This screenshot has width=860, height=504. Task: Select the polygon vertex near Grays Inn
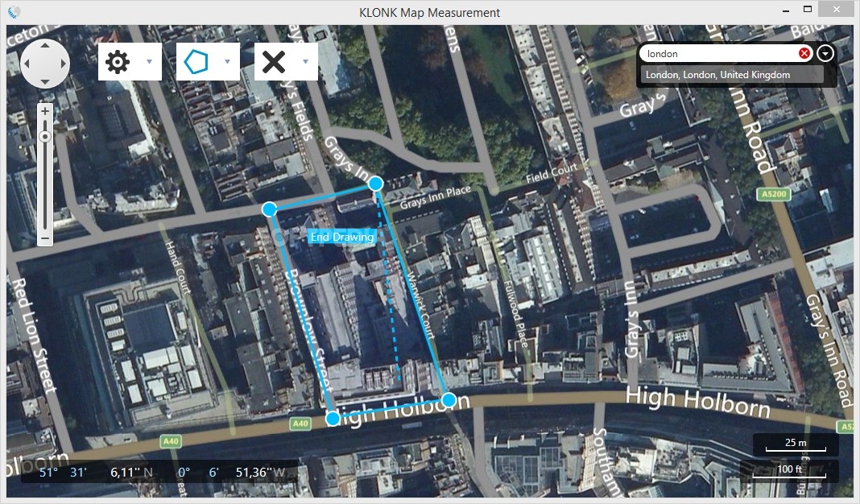[x=376, y=184]
